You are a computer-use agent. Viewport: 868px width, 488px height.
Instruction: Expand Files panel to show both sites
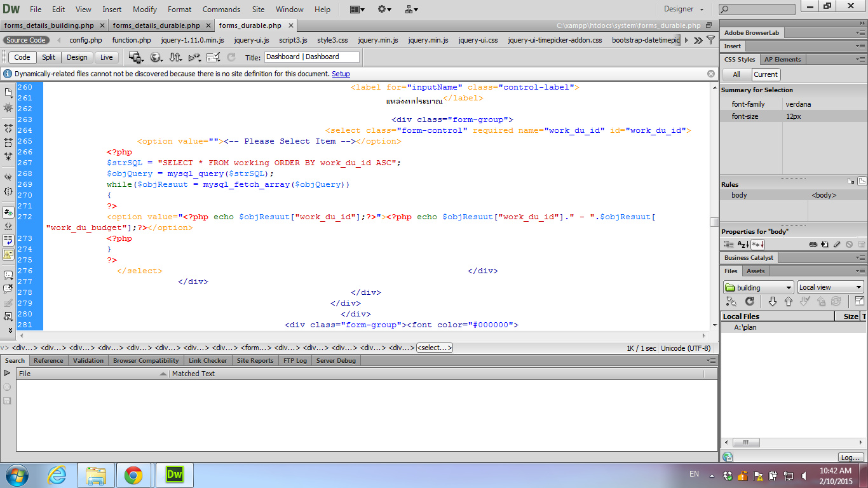pos(859,301)
